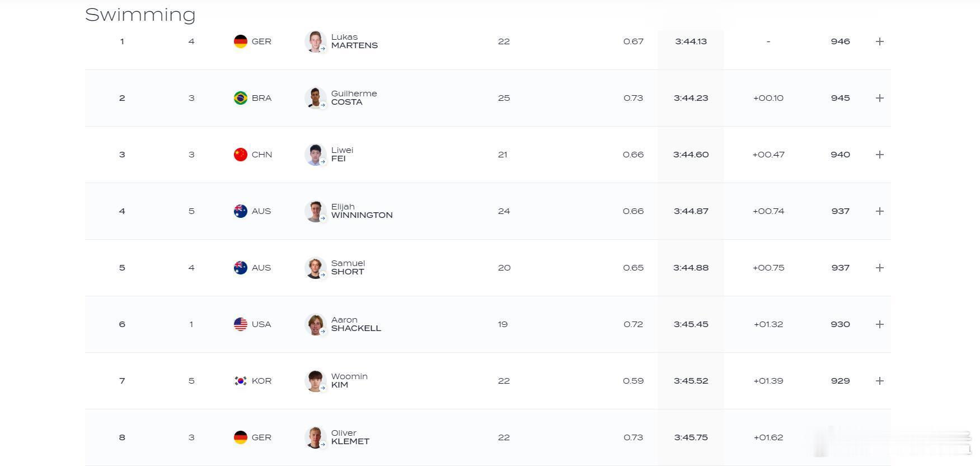Click the China flag icon
980x466 pixels.
coord(241,155)
